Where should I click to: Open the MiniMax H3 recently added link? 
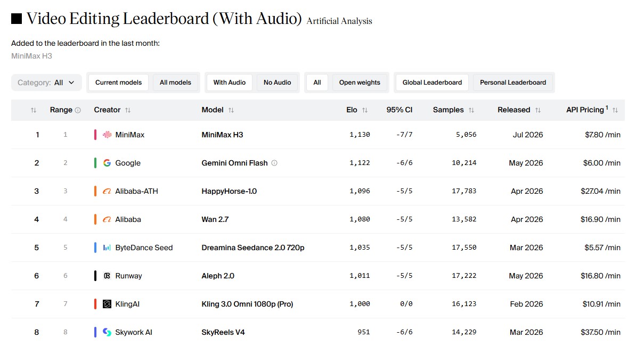click(x=31, y=56)
